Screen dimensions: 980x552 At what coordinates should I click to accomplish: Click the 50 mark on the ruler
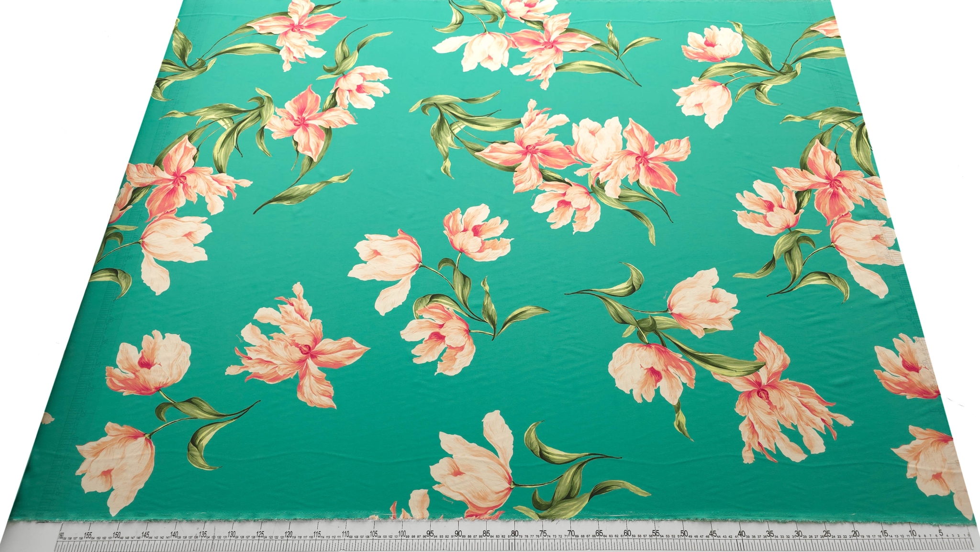(684, 533)
